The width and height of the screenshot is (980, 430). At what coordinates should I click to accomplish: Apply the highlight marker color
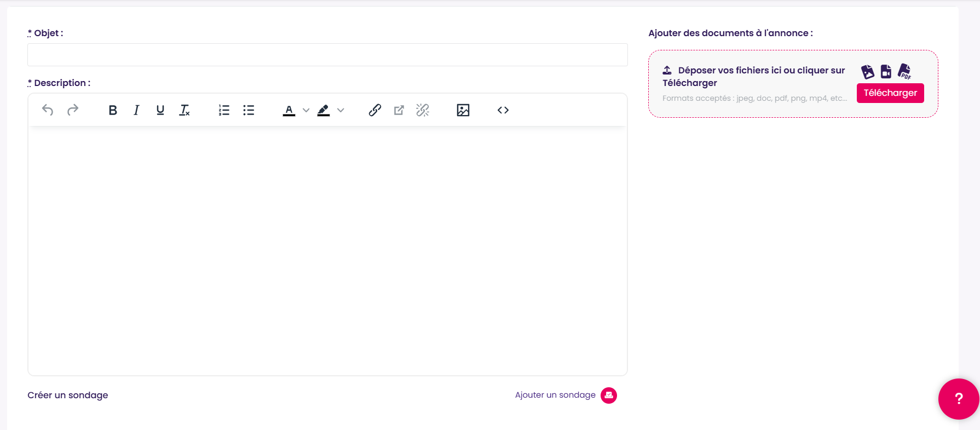(x=324, y=110)
